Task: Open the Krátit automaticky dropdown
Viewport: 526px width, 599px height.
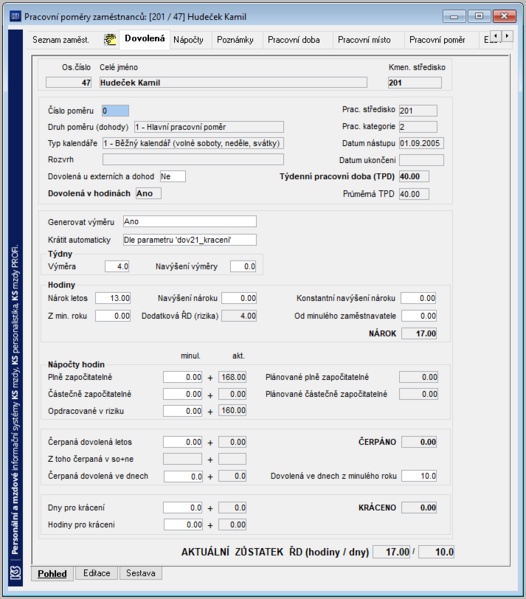Action: (190, 240)
